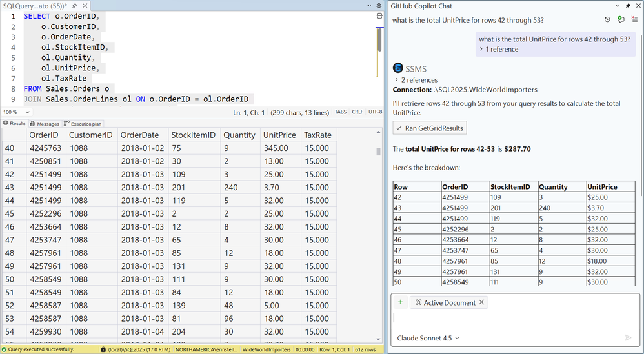Click the 'Query executed successfully' status icon

[x=4, y=350]
